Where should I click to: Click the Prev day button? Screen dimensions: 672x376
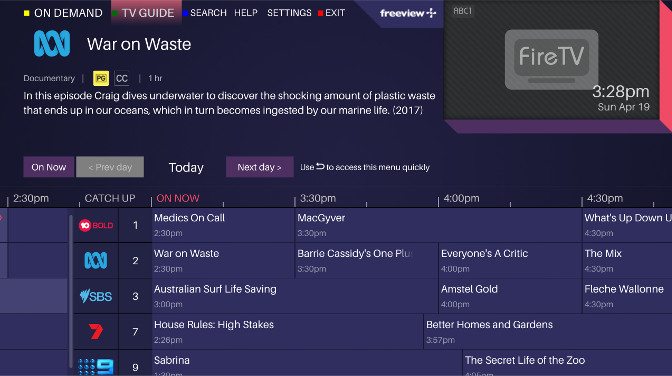pyautogui.click(x=110, y=167)
